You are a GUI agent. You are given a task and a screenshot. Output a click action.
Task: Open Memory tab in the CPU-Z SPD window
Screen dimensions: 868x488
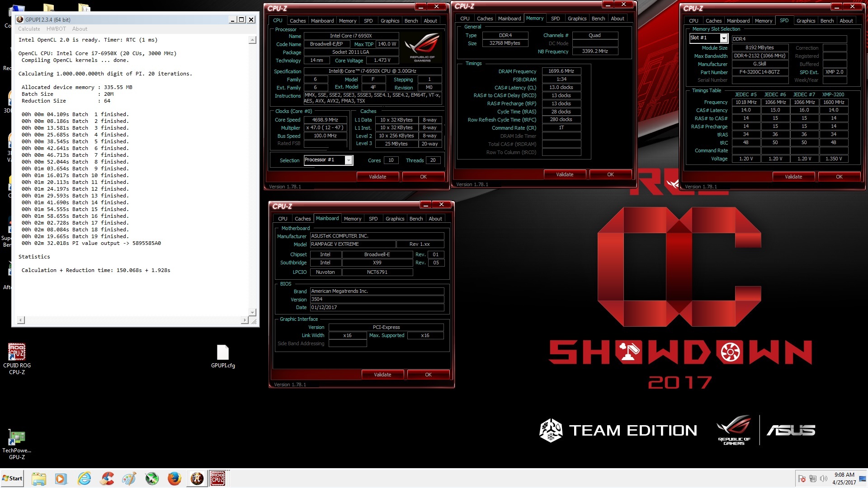(764, 21)
